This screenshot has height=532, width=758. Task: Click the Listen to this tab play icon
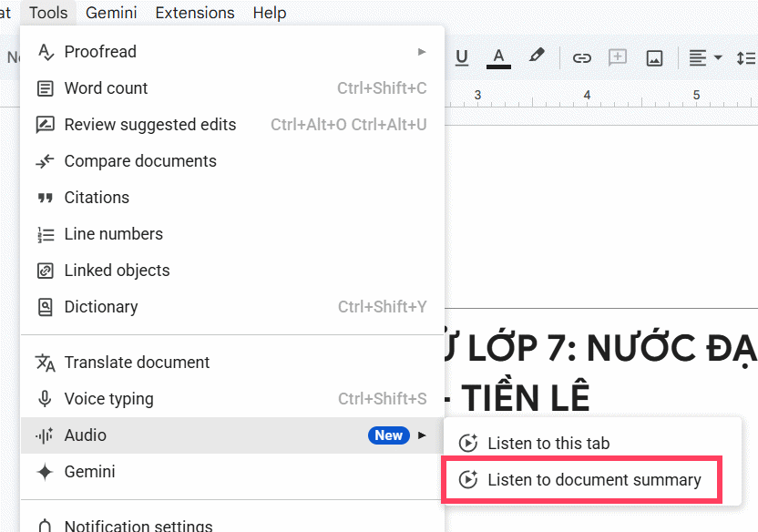coord(468,443)
